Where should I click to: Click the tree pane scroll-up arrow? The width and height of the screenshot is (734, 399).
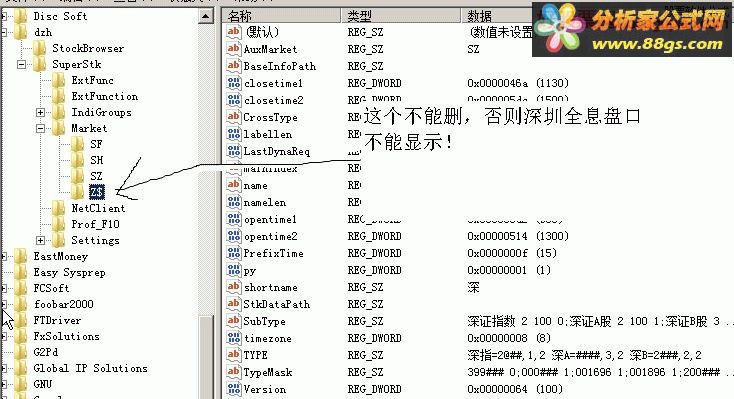point(206,16)
